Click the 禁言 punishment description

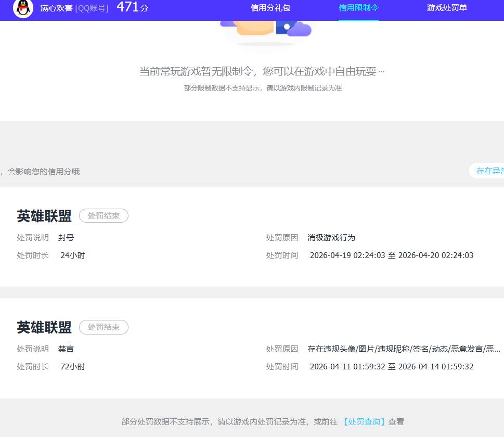[x=66, y=349]
